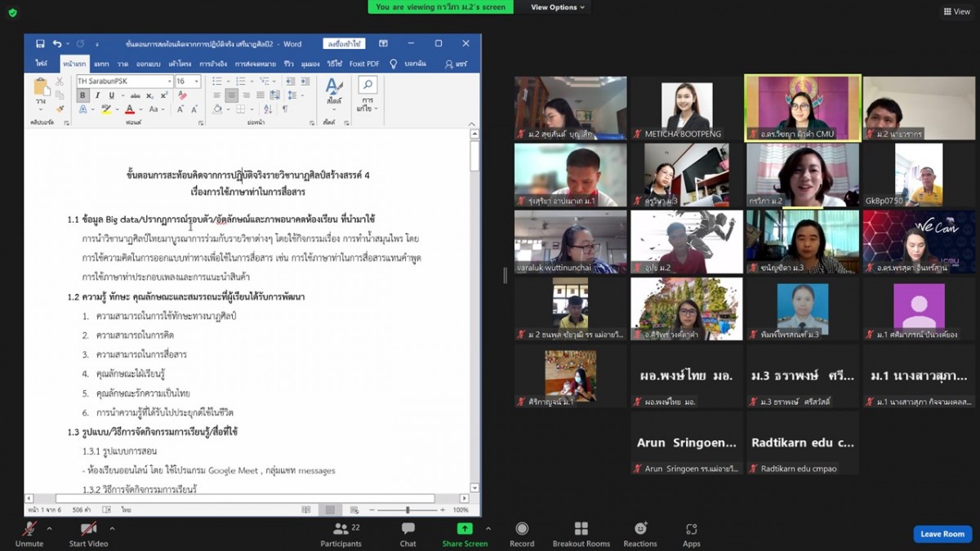Apply superscript formatting

pyautogui.click(x=164, y=96)
